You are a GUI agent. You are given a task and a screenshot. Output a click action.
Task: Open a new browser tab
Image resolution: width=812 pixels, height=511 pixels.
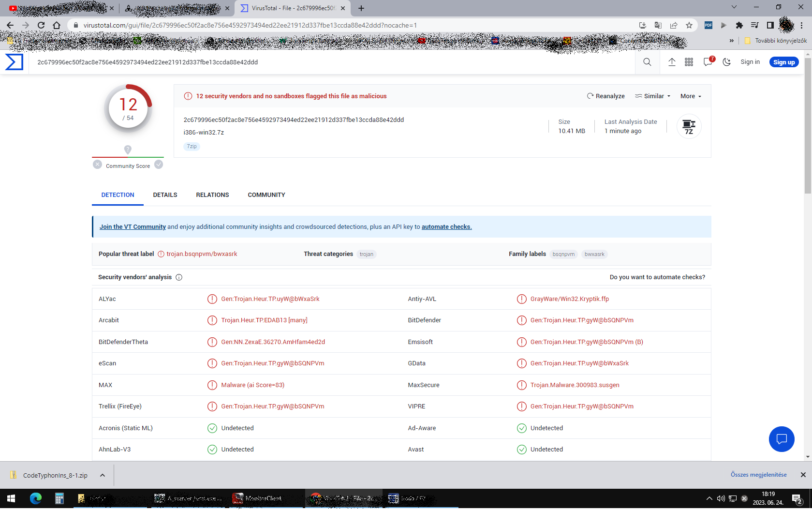click(x=361, y=8)
